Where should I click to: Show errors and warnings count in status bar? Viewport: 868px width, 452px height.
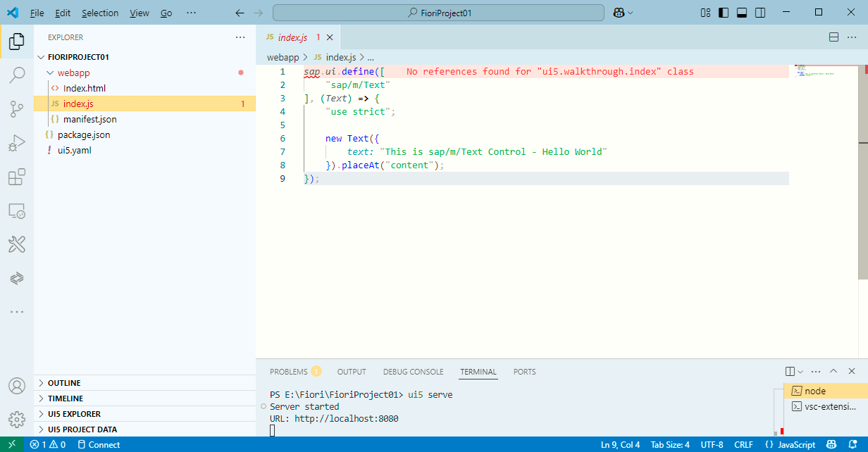48,444
